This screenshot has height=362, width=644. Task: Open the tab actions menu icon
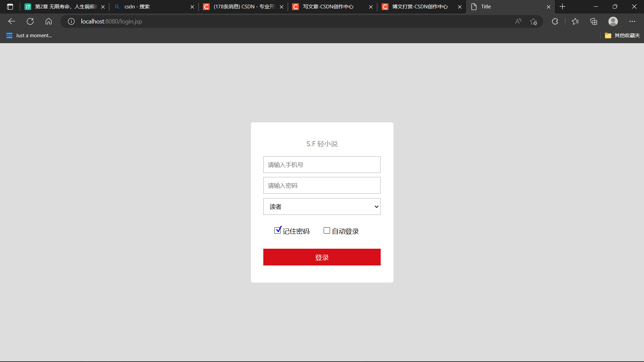click(10, 7)
